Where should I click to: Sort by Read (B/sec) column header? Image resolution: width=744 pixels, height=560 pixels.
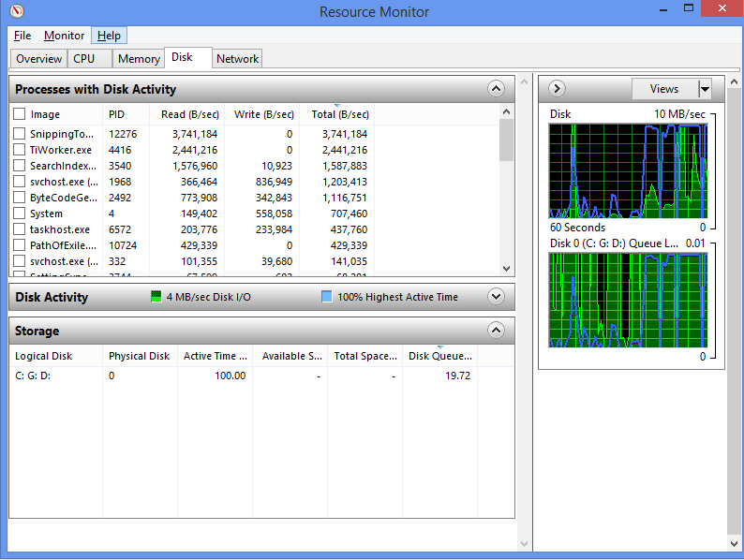187,114
